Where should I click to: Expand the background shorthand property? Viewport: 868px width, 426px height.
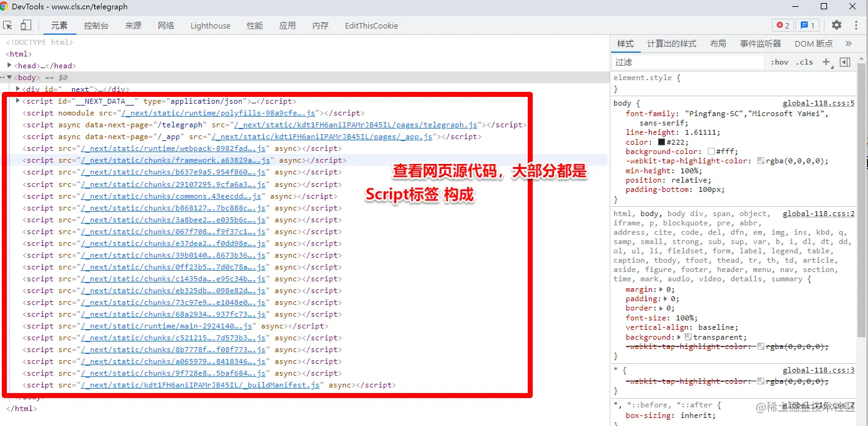coord(680,337)
